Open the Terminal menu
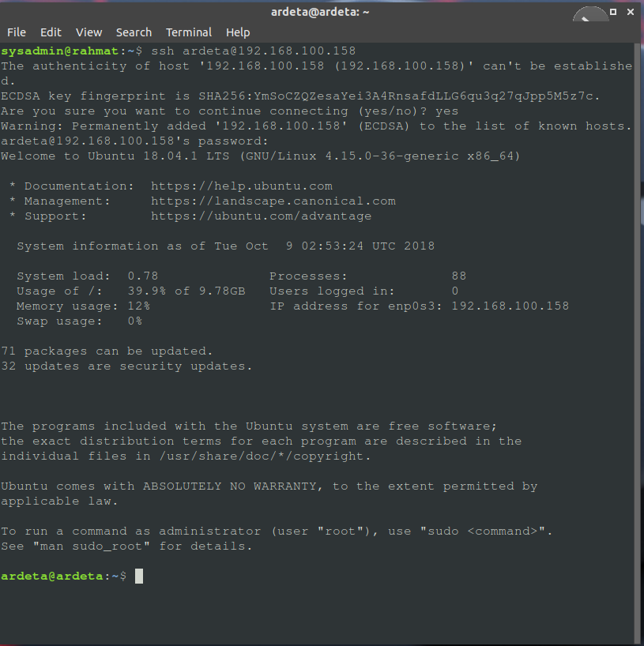Screen dimensions: 644x646 pos(189,32)
